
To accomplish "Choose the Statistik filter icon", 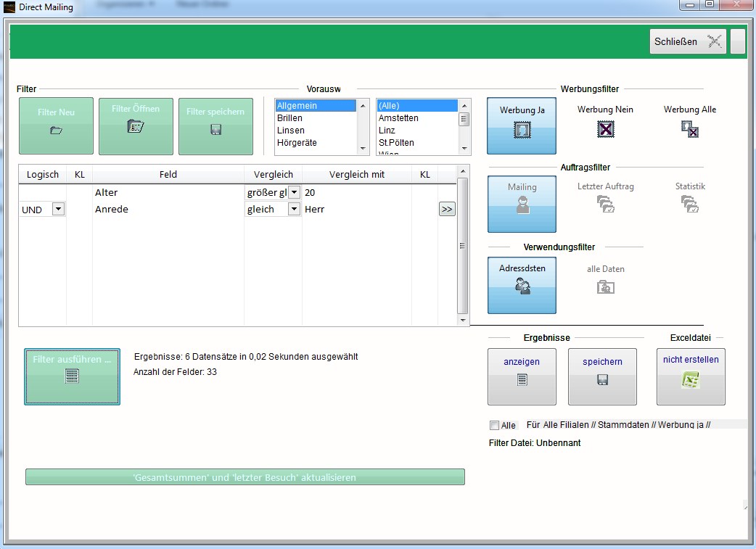I will [689, 205].
